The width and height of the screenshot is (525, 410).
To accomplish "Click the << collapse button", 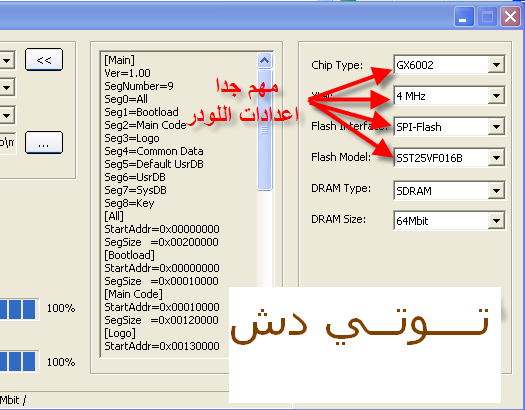I will (44, 60).
